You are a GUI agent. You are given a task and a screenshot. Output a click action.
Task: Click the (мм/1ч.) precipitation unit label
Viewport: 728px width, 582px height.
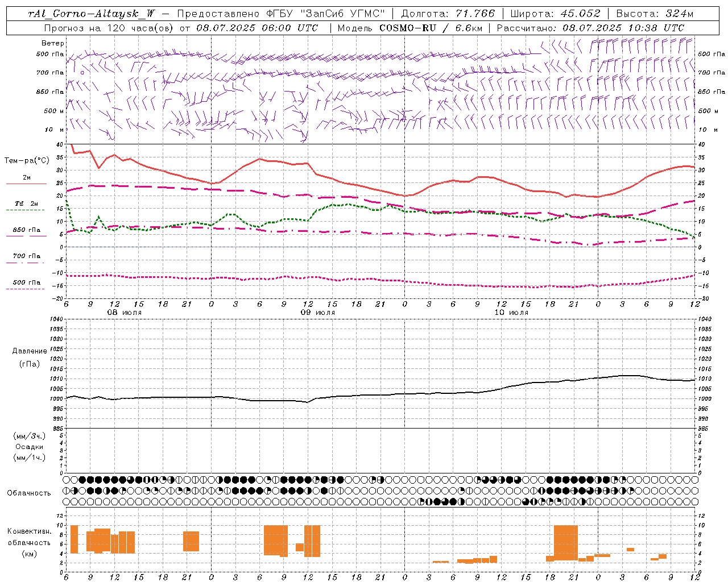click(30, 458)
